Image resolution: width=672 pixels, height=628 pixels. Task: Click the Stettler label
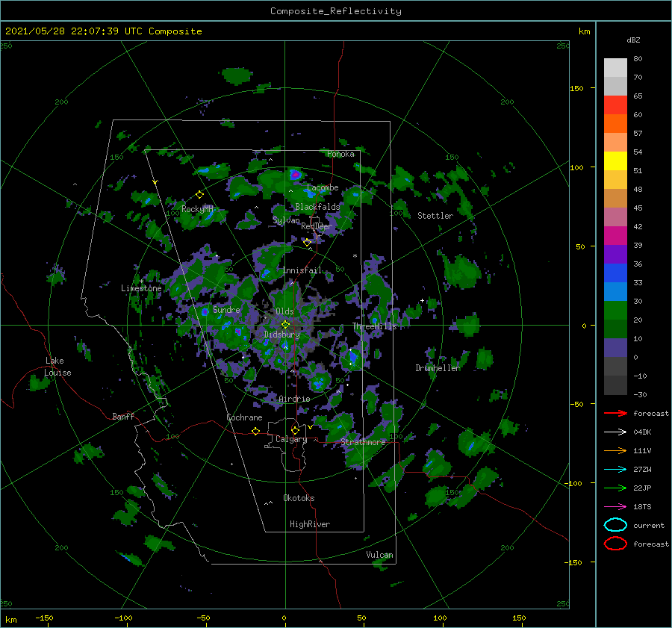coord(435,216)
